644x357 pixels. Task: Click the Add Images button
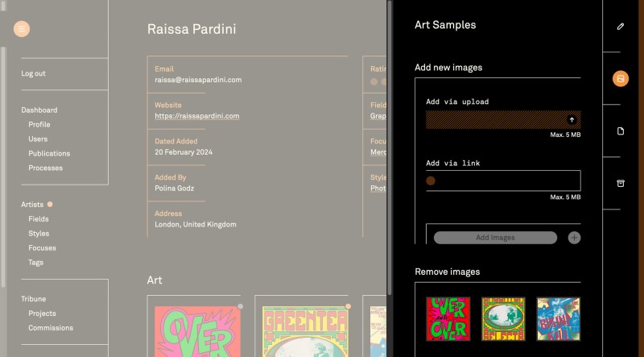click(495, 238)
